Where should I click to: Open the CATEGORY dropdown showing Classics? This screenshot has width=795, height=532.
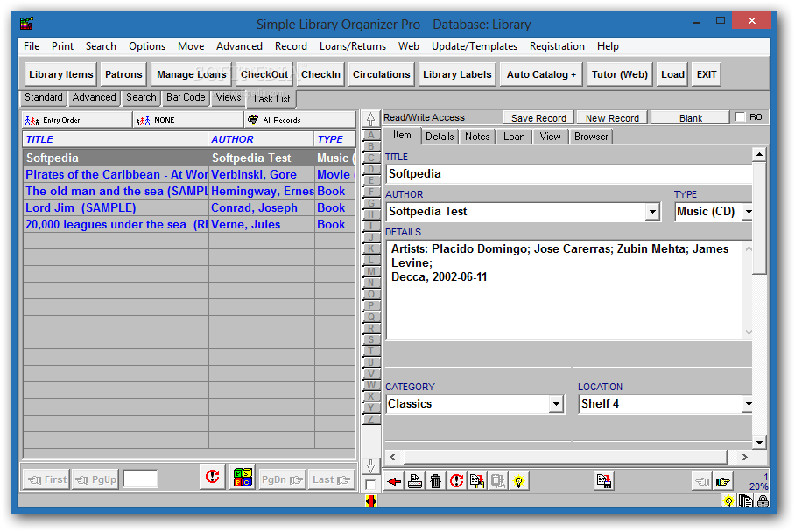[556, 404]
